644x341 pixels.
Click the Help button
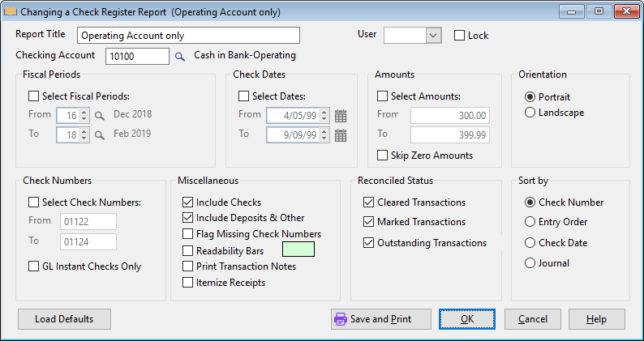(596, 319)
